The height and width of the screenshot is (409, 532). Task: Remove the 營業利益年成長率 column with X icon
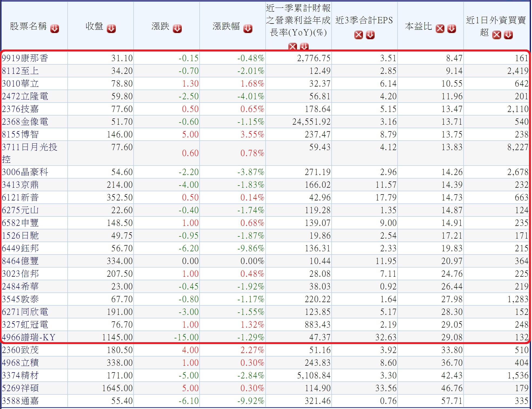point(293,47)
